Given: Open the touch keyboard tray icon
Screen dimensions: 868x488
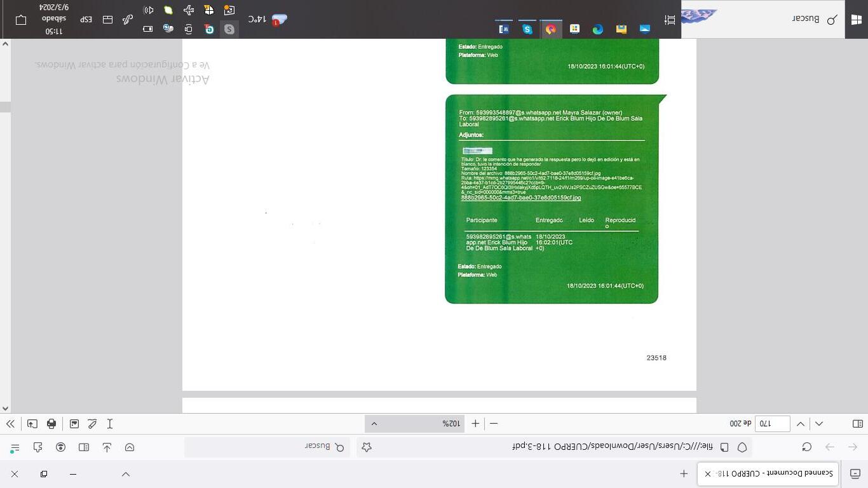Looking at the screenshot, I should (107, 20).
